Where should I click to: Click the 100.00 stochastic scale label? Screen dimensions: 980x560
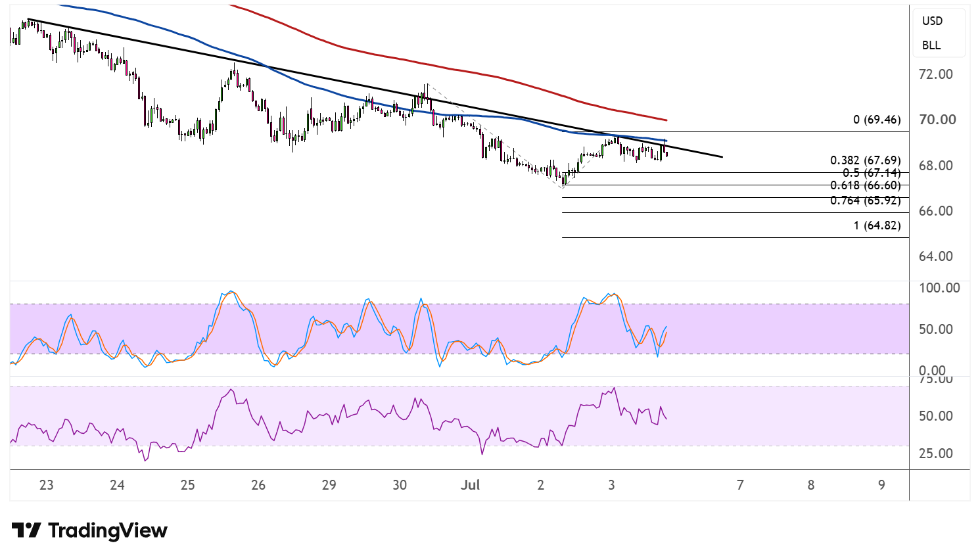point(939,288)
